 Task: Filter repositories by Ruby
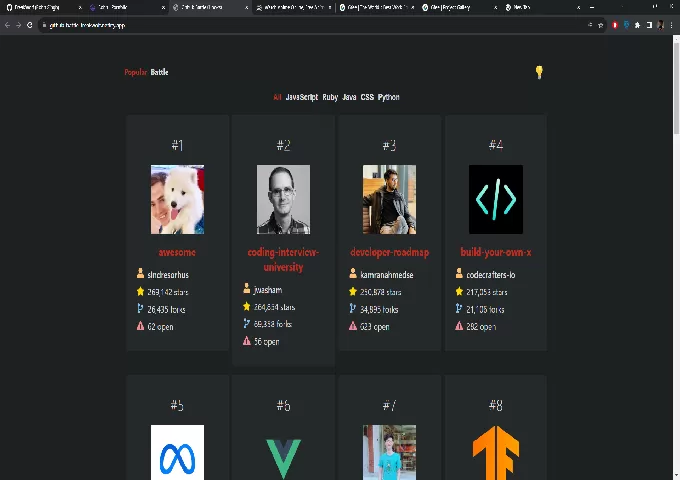point(330,97)
